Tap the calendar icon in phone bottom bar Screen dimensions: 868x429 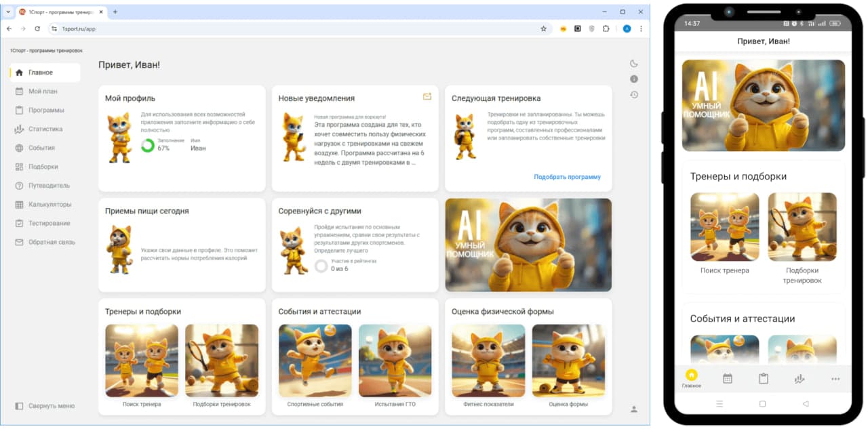[x=728, y=379]
